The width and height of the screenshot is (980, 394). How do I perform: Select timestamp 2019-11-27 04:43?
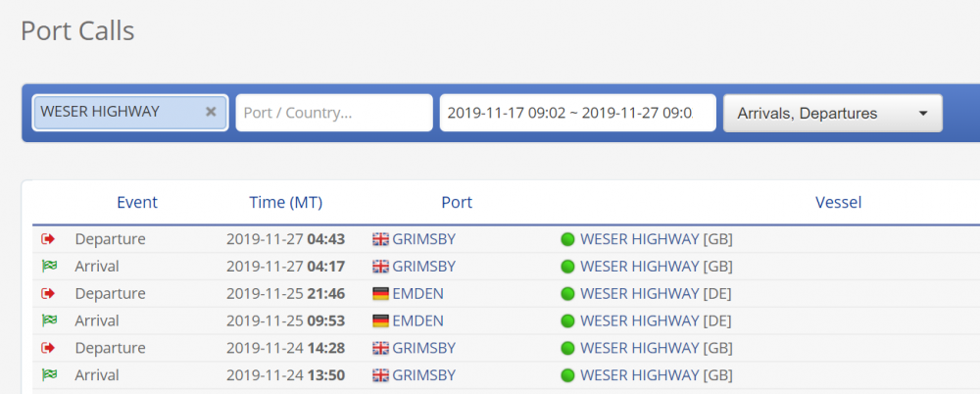[x=285, y=239]
